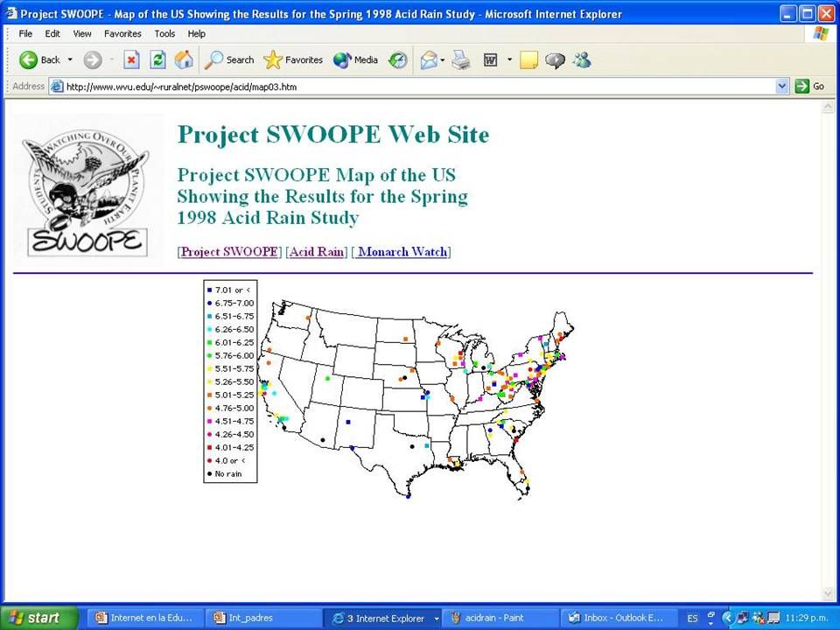
Task: Go back with the Back arrow icon
Action: click(28, 60)
